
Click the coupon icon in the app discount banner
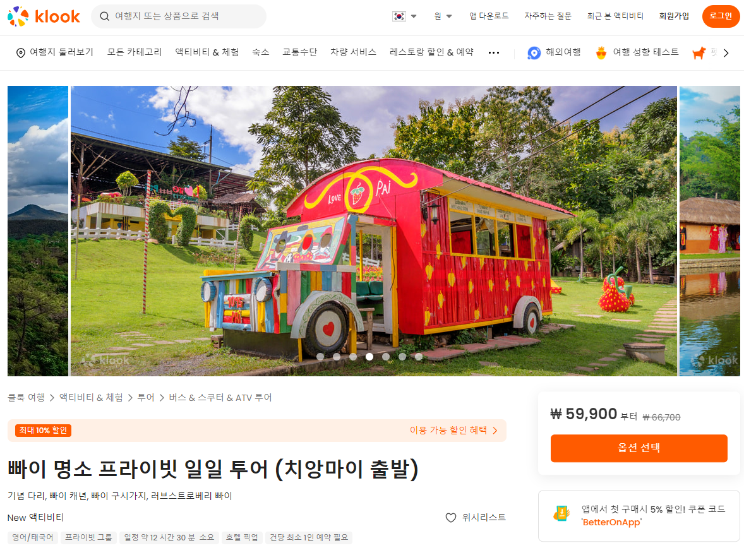click(x=562, y=513)
